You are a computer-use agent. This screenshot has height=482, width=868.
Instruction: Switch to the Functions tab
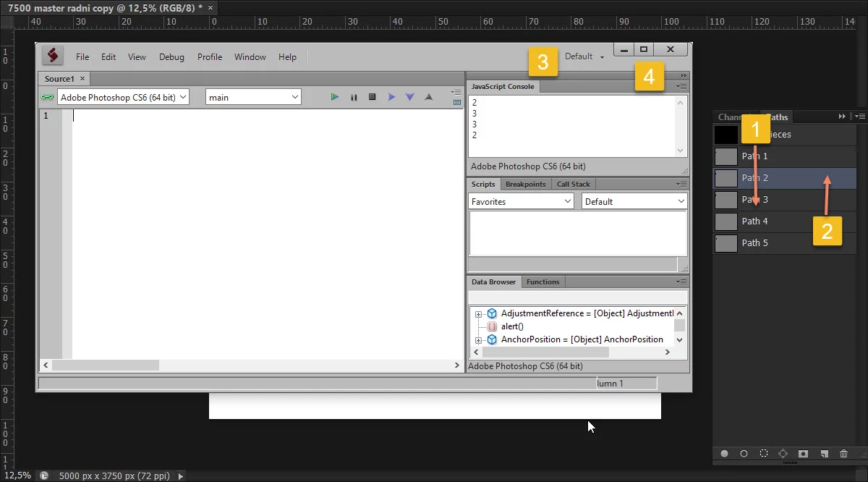click(x=543, y=282)
